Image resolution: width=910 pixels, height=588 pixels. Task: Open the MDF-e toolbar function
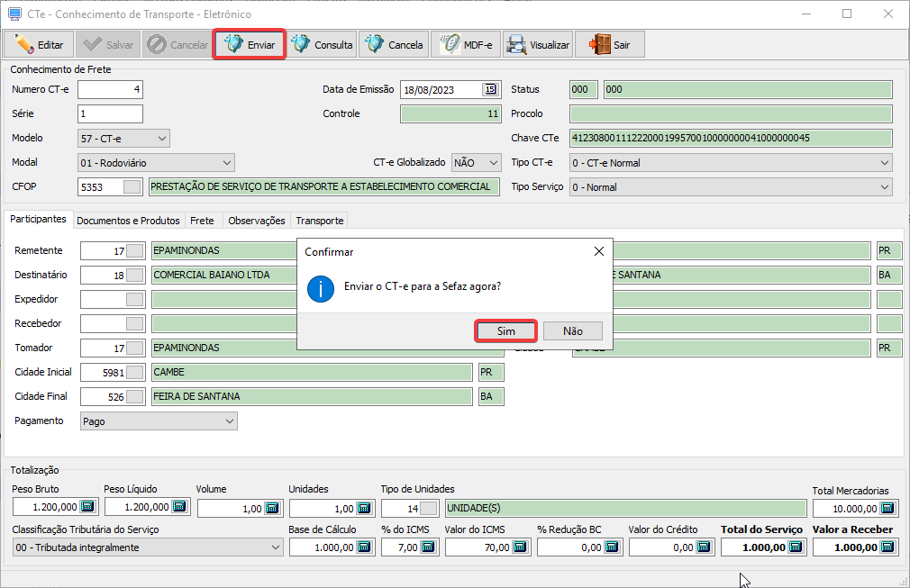tap(466, 45)
